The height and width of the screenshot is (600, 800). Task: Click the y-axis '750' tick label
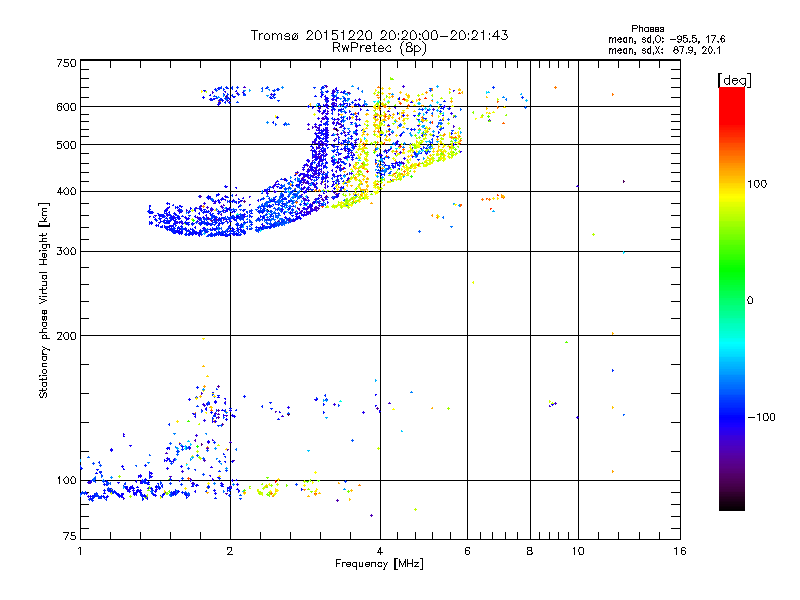coord(66,63)
